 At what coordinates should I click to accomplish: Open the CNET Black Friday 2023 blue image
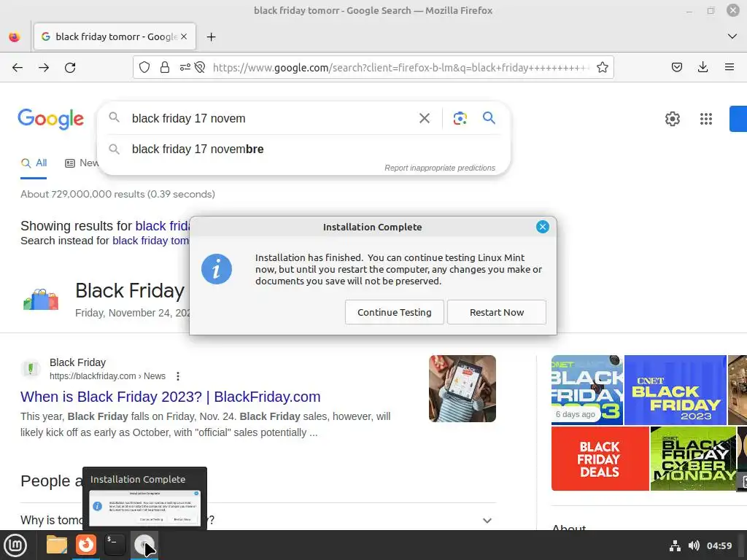tap(675, 389)
